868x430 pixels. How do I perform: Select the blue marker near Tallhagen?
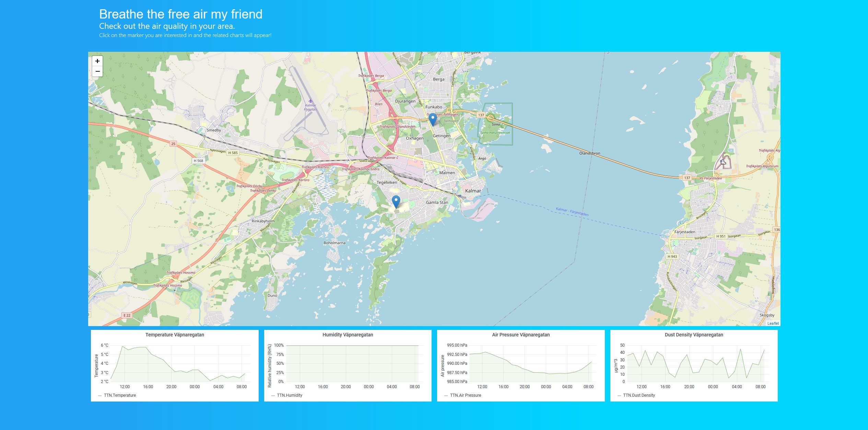(433, 119)
